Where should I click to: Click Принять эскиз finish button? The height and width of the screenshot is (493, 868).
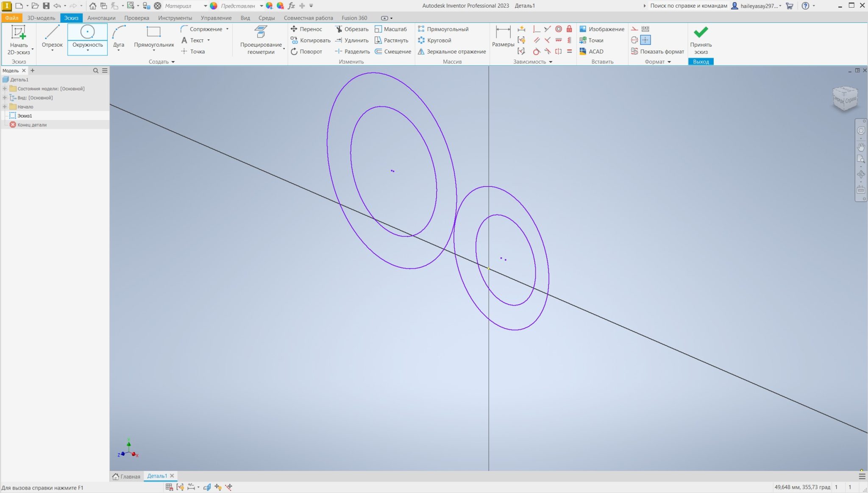(701, 39)
